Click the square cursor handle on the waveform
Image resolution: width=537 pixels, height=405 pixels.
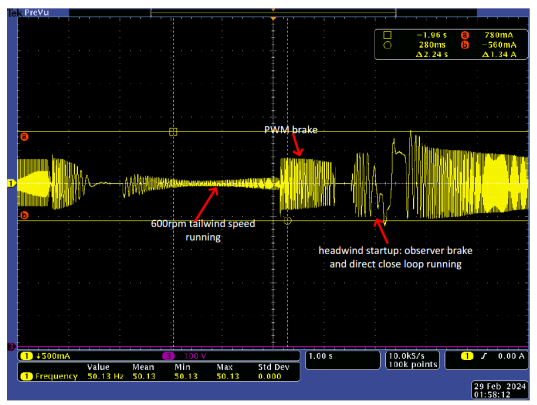[x=173, y=132]
